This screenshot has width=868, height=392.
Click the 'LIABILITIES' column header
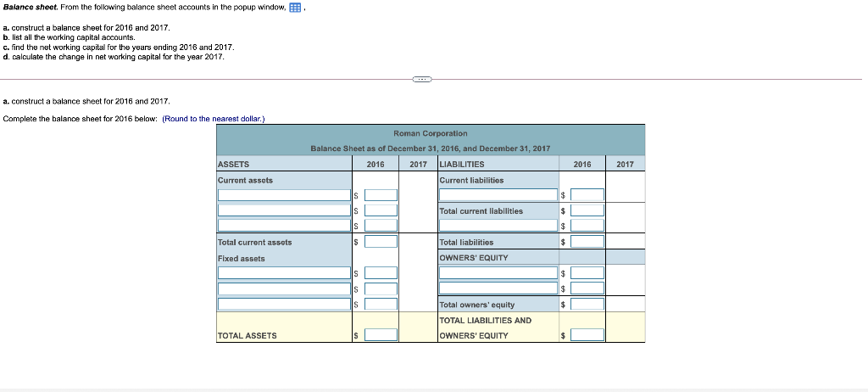point(462,164)
